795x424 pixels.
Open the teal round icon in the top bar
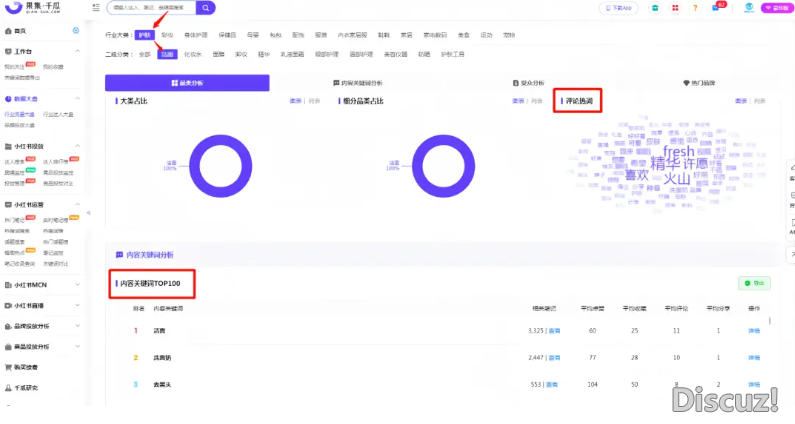(655, 8)
